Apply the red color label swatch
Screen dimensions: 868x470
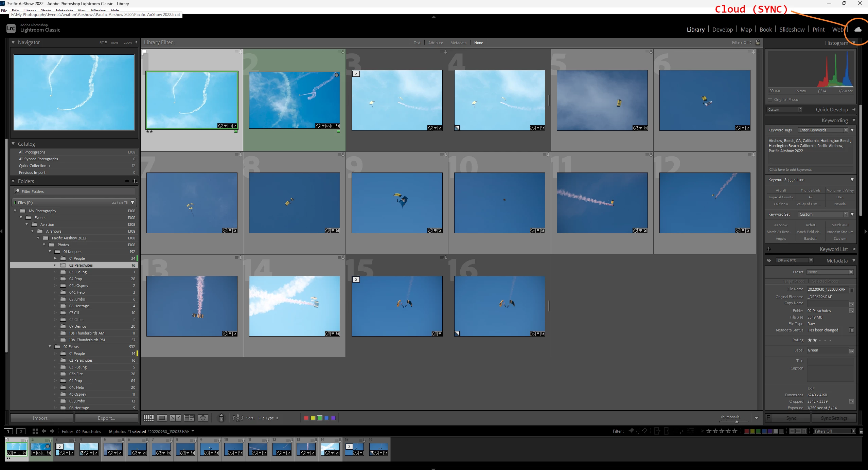pos(306,418)
